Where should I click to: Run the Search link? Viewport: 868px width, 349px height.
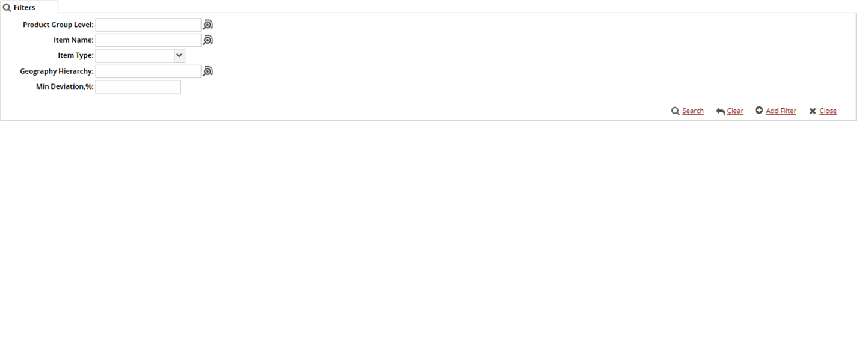coord(693,111)
